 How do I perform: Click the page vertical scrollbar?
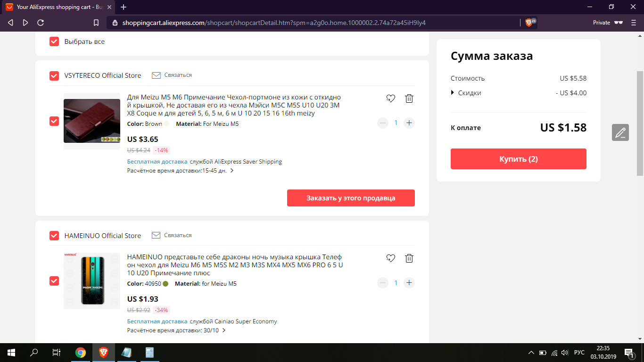[640, 123]
